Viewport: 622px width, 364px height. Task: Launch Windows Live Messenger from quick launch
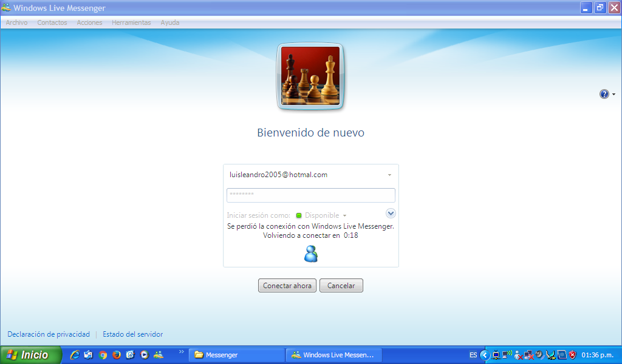pos(159,355)
